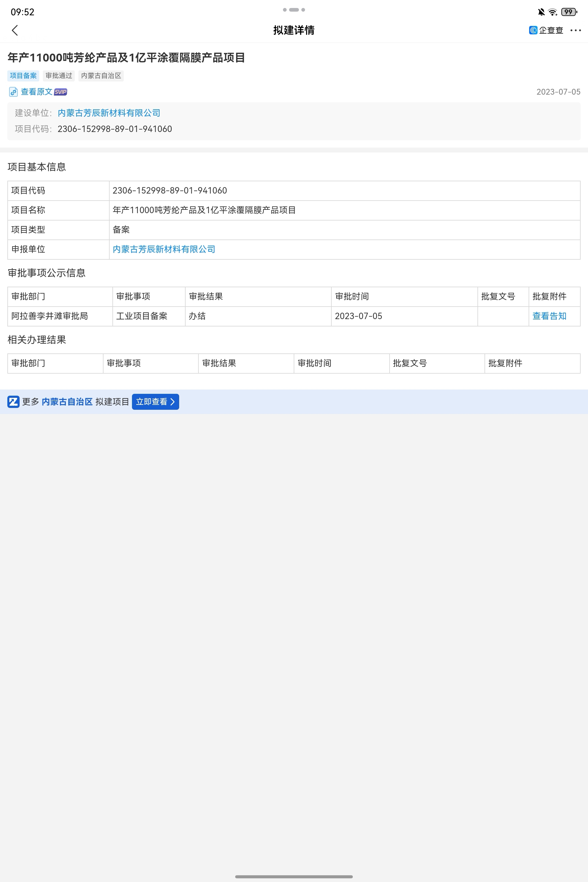This screenshot has width=588, height=882.
Task: Tap the back arrow icon
Action: pos(15,30)
